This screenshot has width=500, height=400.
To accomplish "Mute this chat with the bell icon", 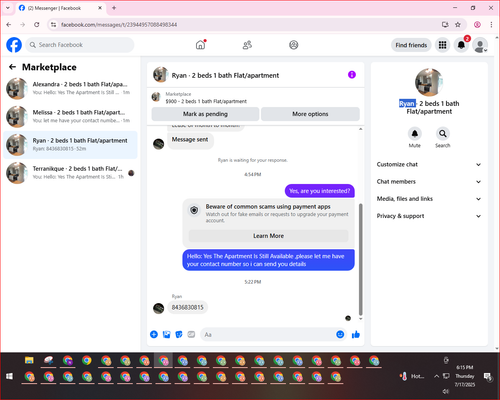I will 415,134.
